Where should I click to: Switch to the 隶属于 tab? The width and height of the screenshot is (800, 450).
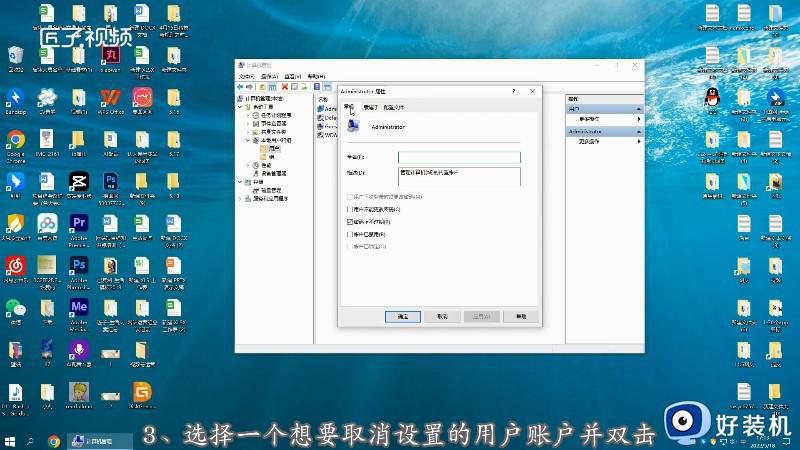(371, 107)
